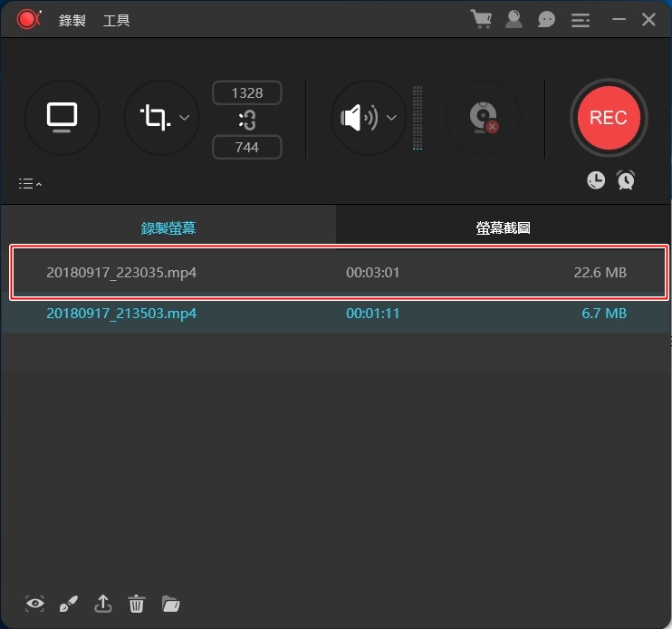Viewport: 672px width, 629px height.
Task: Expand region selection dropdown arrow
Action: pyautogui.click(x=184, y=118)
